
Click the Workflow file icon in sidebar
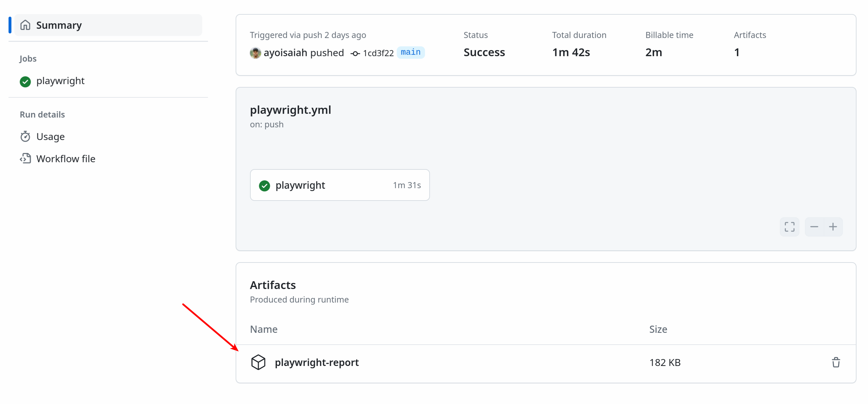(26, 158)
